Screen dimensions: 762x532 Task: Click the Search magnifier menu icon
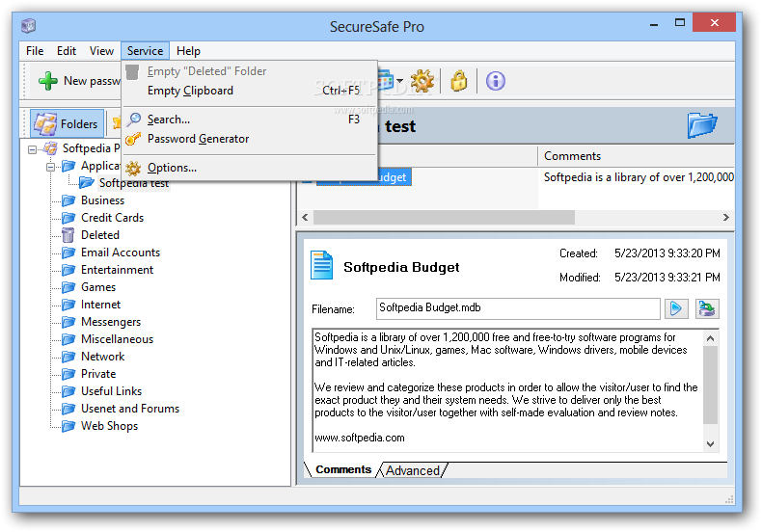click(x=133, y=120)
